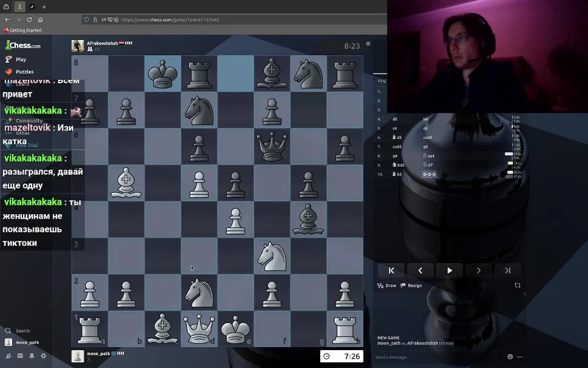Open the friends icon in the sidebar
Image resolution: width=588 pixels, height=368 pixels.
click(x=8, y=356)
